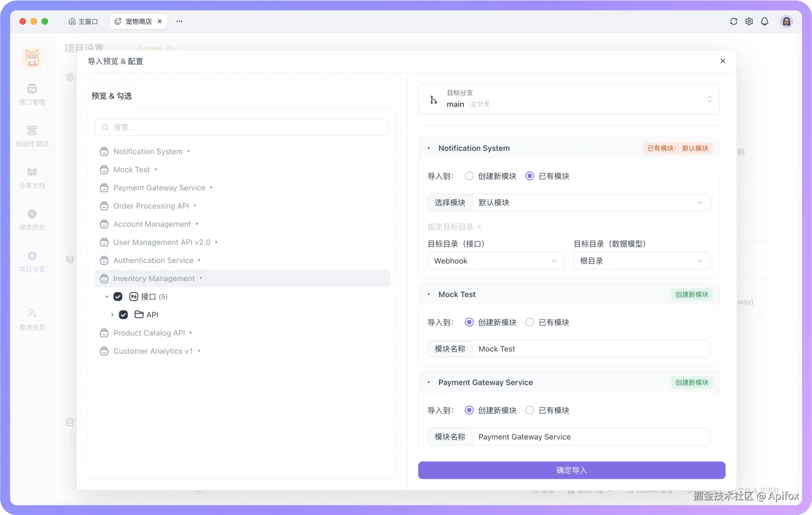
Task: Collapse the Notification System config panel
Action: pos(428,148)
